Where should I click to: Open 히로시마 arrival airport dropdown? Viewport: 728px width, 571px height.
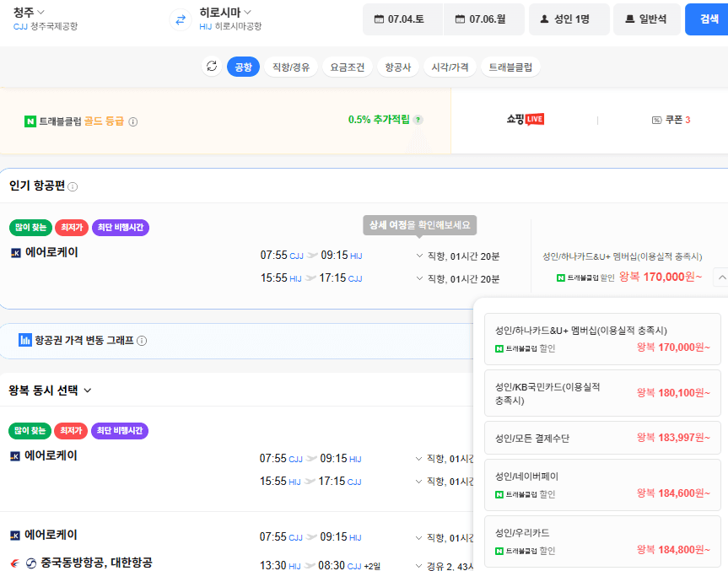pyautogui.click(x=225, y=12)
